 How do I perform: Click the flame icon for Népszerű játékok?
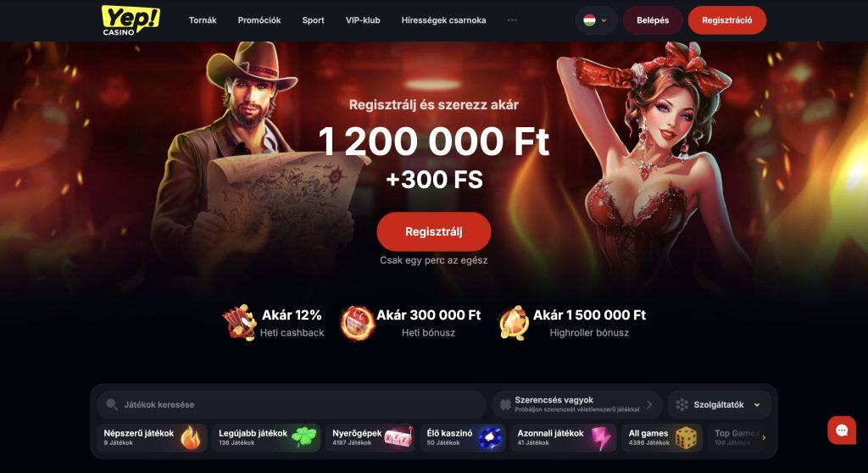(191, 437)
